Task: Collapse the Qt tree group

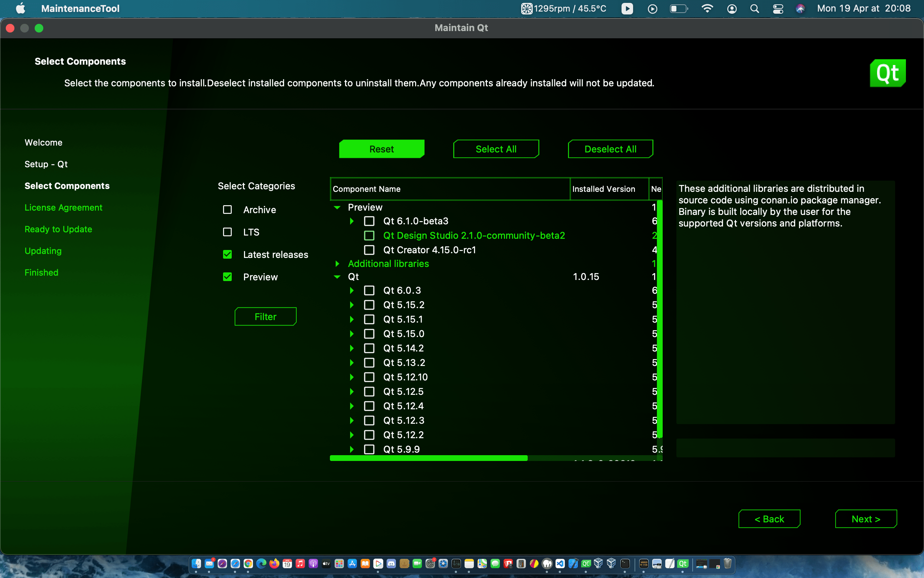Action: tap(337, 277)
